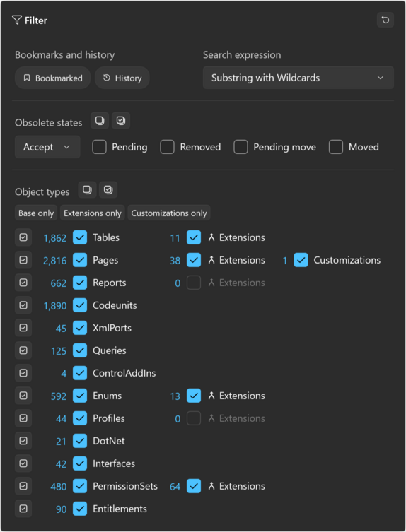Click the 2,816 Pages count
This screenshot has width=406, height=532.
click(54, 261)
